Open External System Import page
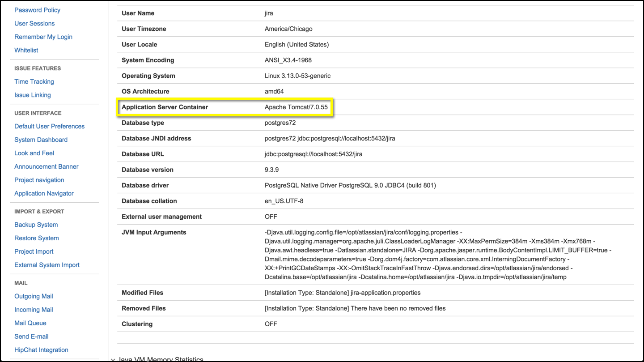 [x=47, y=265]
